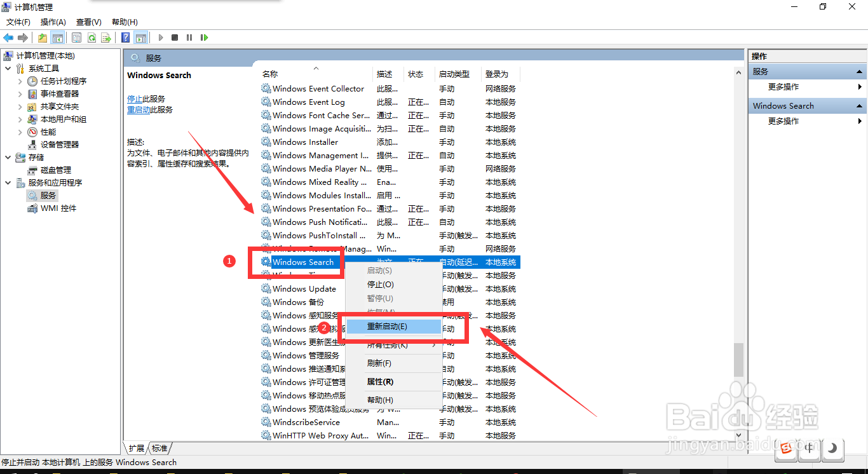Collapse the 存储 tree node
The height and width of the screenshot is (474, 868).
click(8, 157)
